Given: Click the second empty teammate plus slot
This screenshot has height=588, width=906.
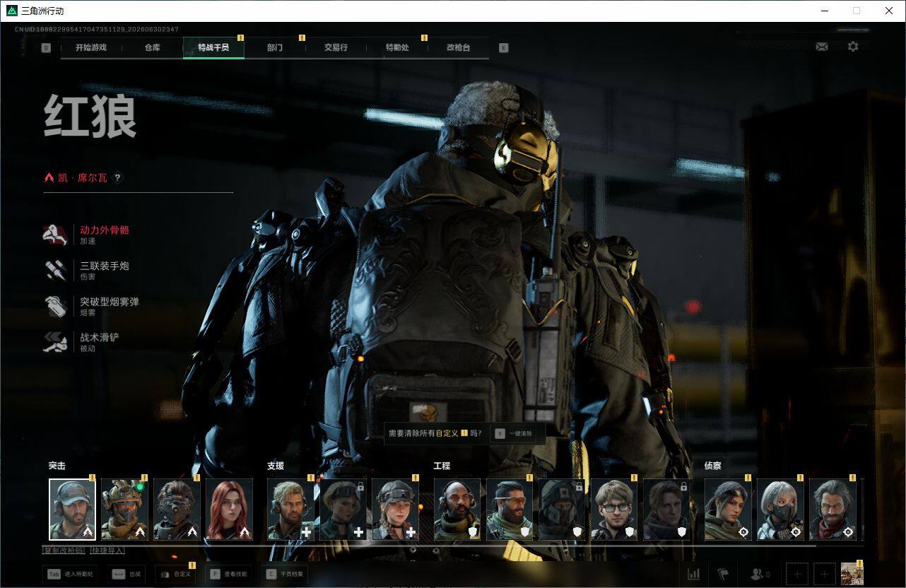Looking at the screenshot, I should [x=825, y=574].
